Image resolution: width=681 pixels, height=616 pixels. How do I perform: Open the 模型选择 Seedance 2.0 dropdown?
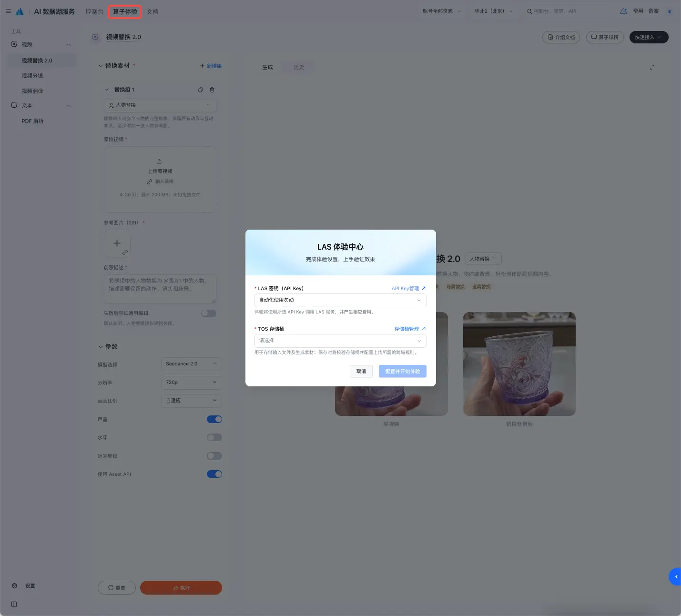192,364
